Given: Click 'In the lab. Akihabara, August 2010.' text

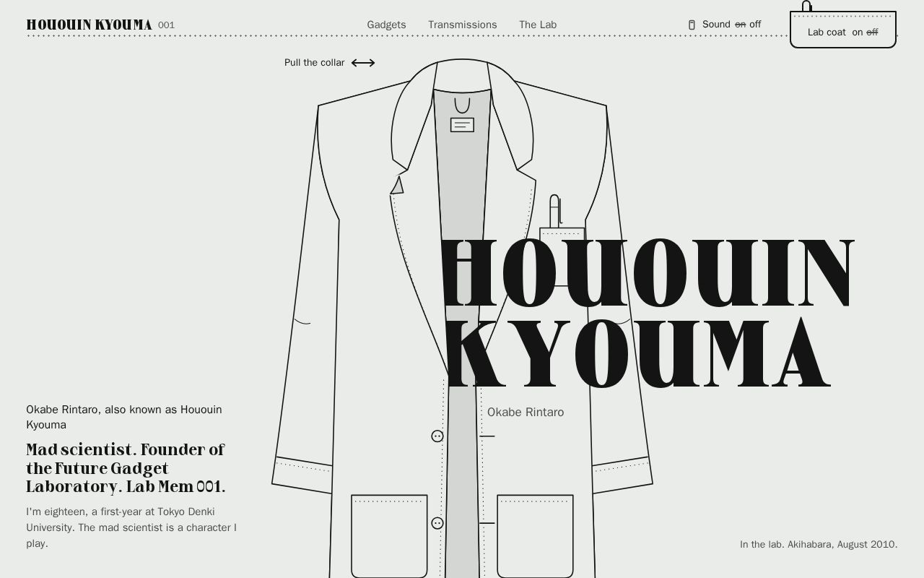Looking at the screenshot, I should 819,545.
